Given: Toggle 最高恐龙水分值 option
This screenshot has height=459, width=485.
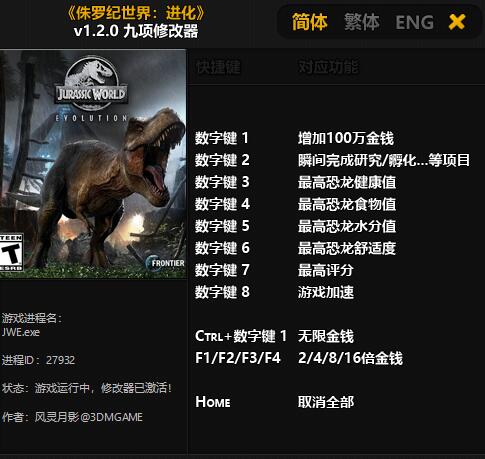Looking at the screenshot, I should tap(347, 226).
